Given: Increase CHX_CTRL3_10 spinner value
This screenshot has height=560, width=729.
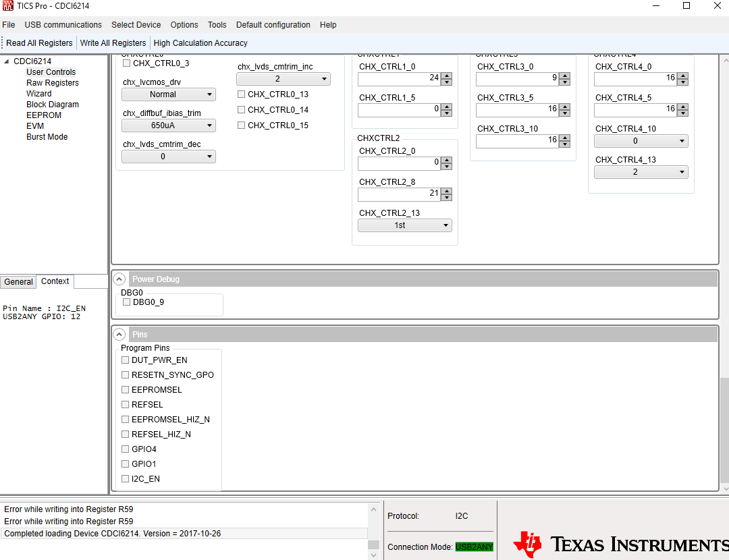Looking at the screenshot, I should pos(565,138).
